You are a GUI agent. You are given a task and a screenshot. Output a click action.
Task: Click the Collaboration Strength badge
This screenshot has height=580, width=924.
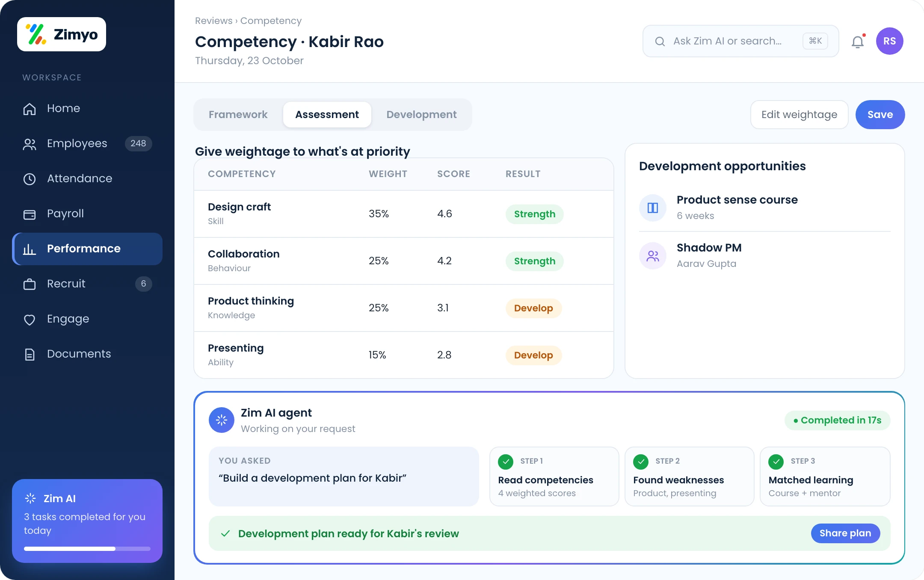[535, 261]
